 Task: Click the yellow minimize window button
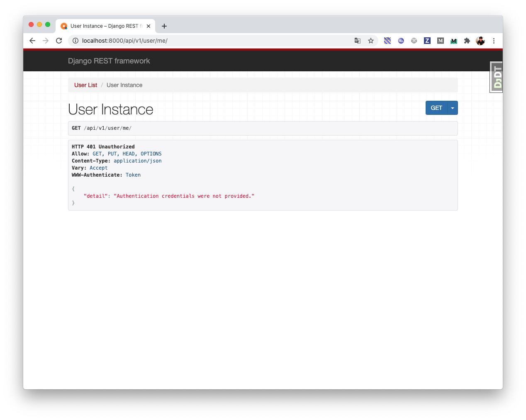click(x=39, y=24)
